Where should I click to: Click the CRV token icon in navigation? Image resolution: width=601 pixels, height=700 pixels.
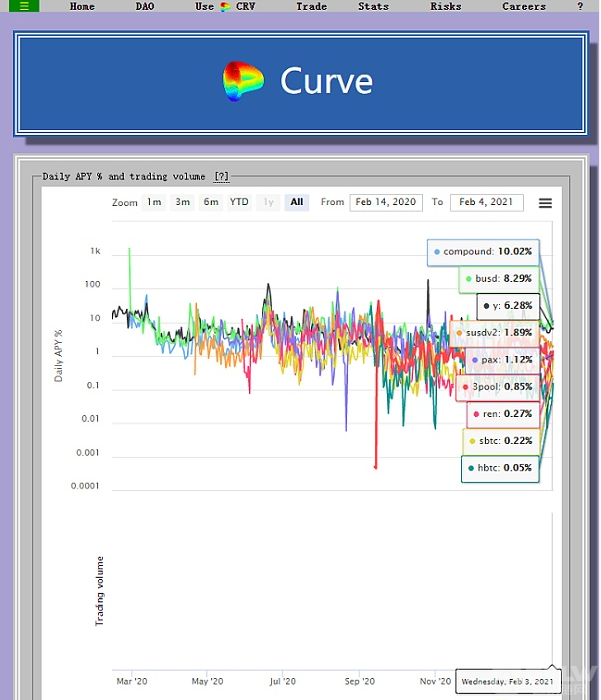[x=225, y=6]
